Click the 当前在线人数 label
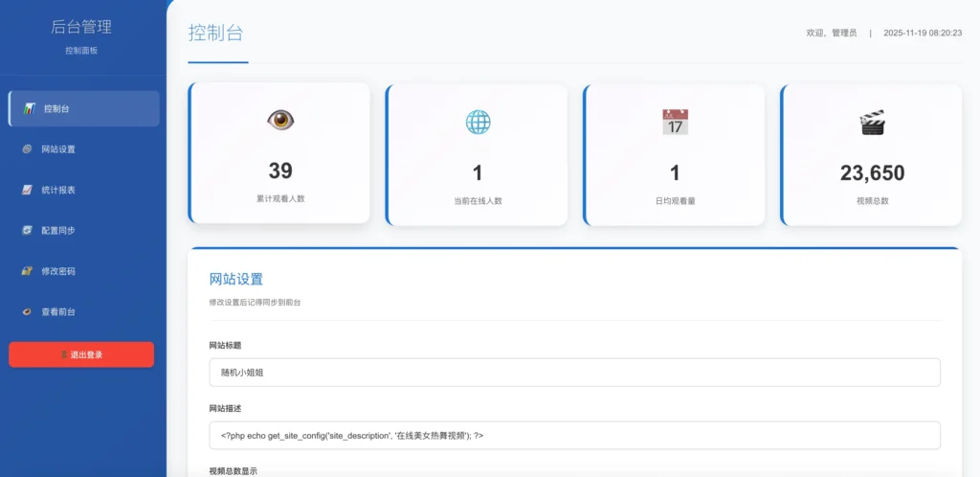 pos(479,201)
